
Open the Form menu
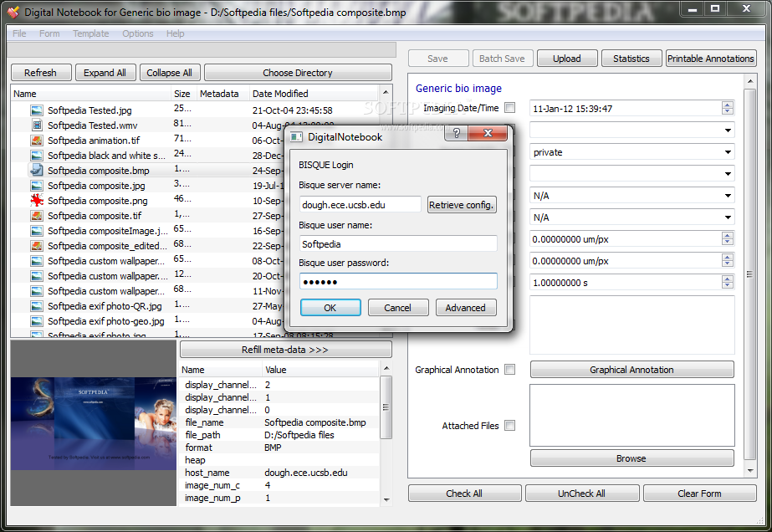(x=49, y=33)
